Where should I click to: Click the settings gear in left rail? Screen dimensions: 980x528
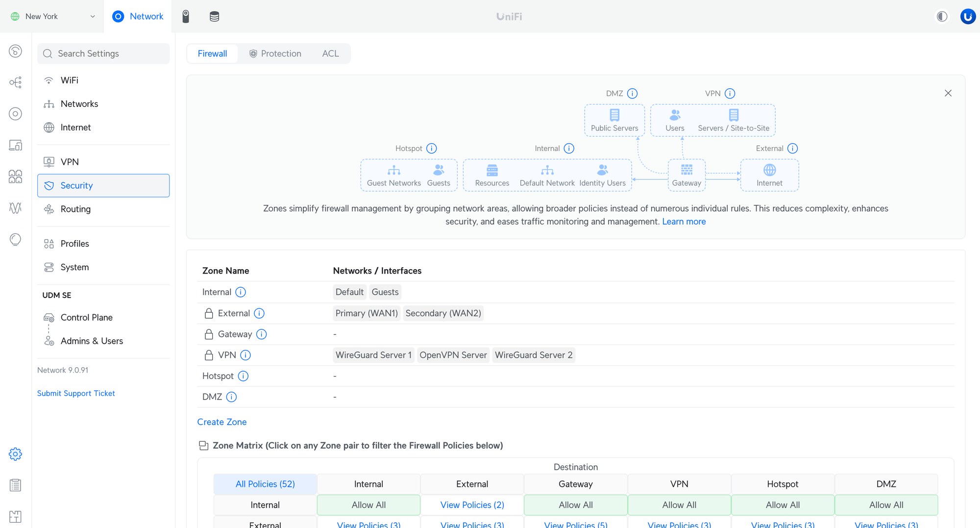15,454
